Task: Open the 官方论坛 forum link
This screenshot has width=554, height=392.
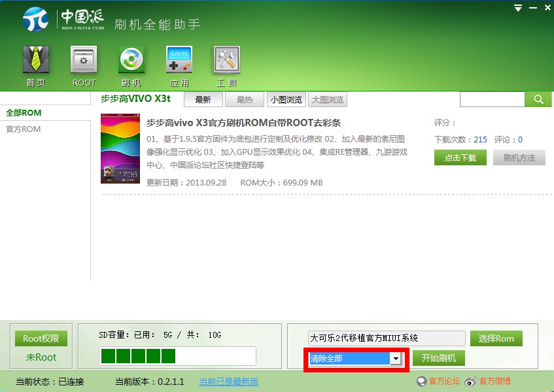Action: click(438, 381)
